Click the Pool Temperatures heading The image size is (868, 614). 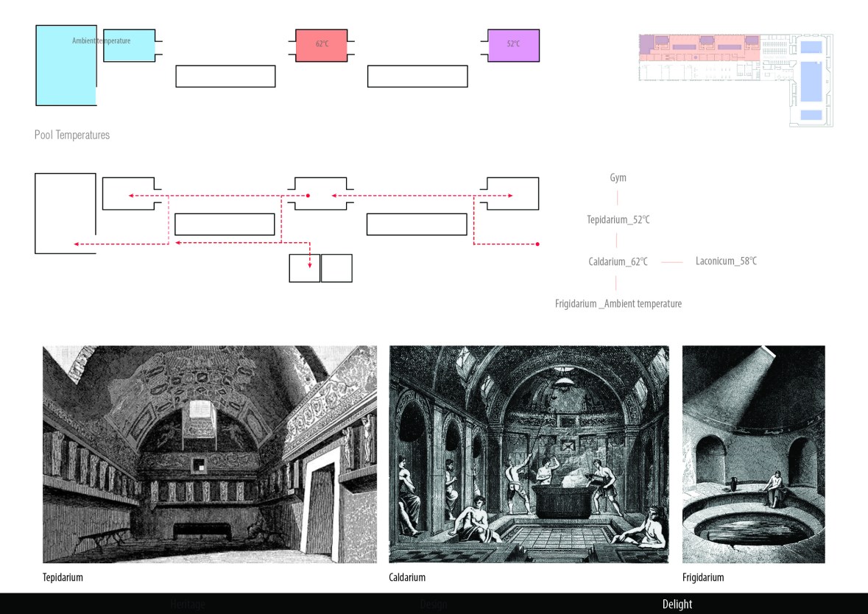click(x=72, y=135)
